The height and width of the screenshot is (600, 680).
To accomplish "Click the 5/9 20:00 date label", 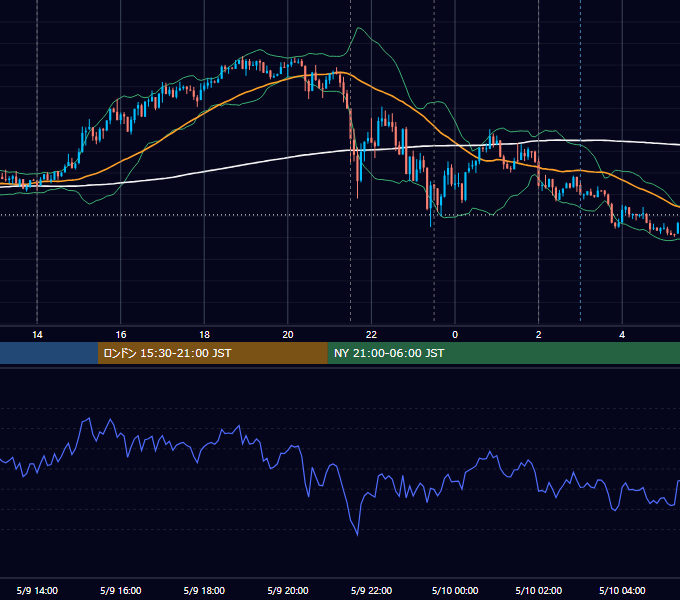I will 288,590.
